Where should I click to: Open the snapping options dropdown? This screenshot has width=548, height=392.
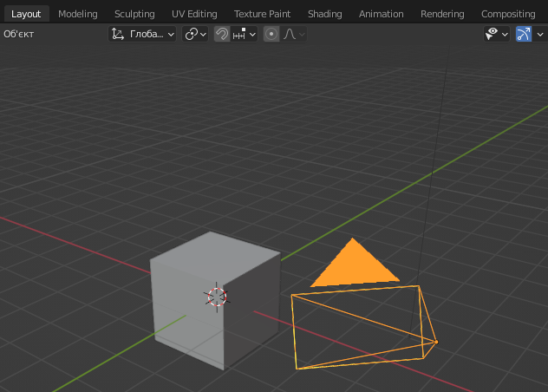coord(244,35)
